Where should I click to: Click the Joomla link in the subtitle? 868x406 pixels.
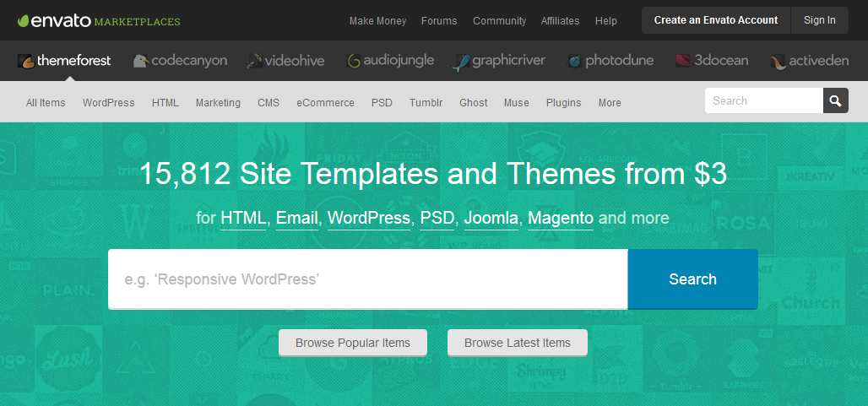[491, 218]
